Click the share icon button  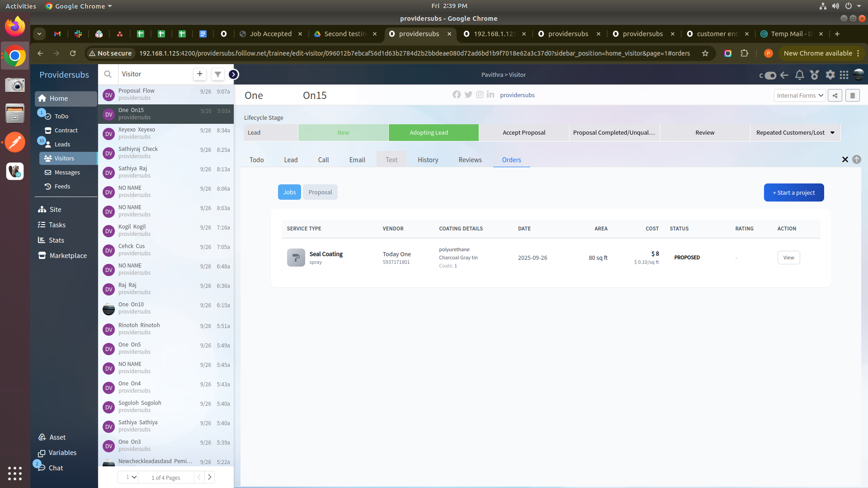click(835, 95)
